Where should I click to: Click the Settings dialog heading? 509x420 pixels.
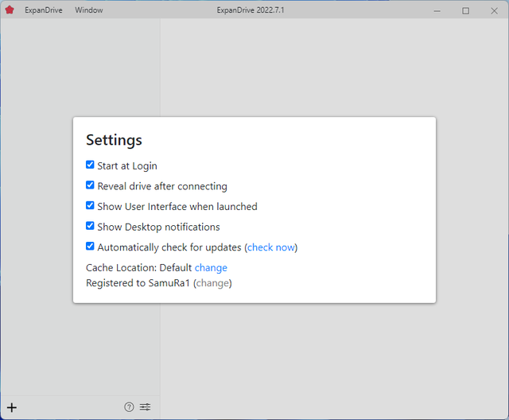coord(114,140)
